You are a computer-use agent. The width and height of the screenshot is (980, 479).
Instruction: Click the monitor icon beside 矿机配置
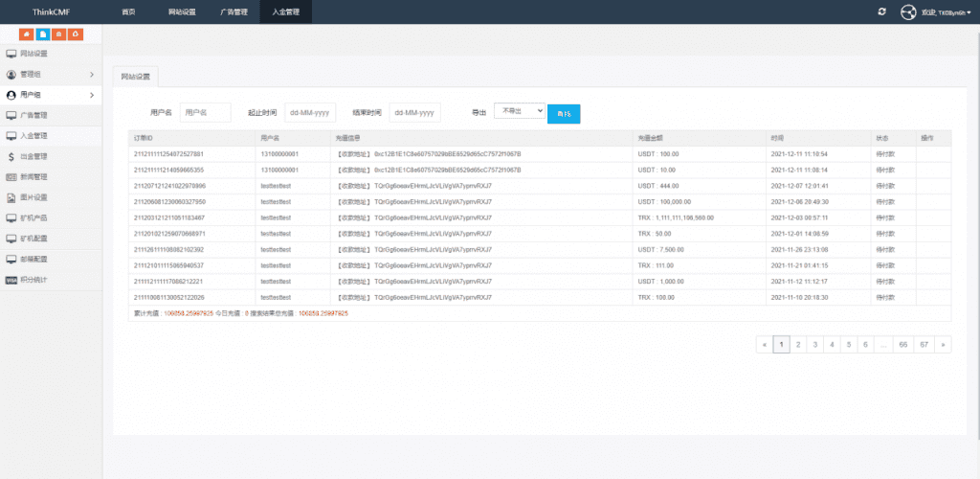[11, 239]
